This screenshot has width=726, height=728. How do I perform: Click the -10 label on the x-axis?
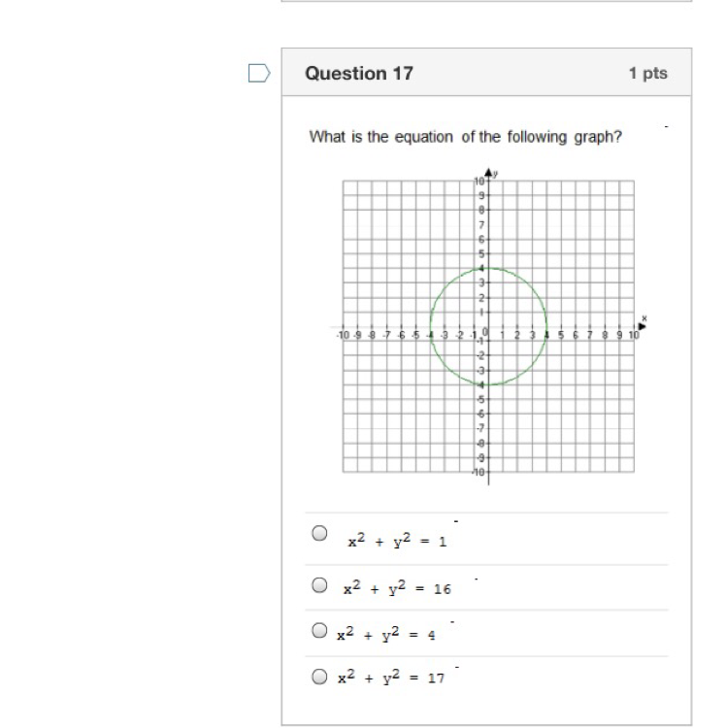click(x=343, y=335)
